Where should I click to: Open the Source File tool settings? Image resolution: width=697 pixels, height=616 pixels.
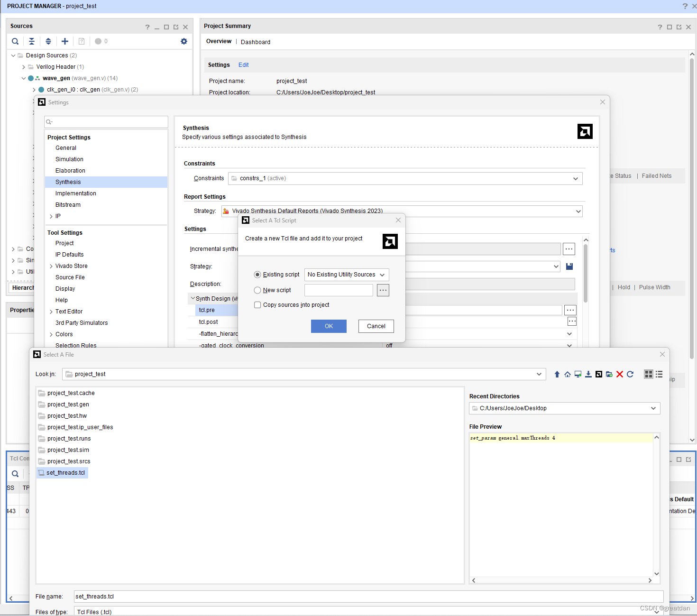click(70, 277)
